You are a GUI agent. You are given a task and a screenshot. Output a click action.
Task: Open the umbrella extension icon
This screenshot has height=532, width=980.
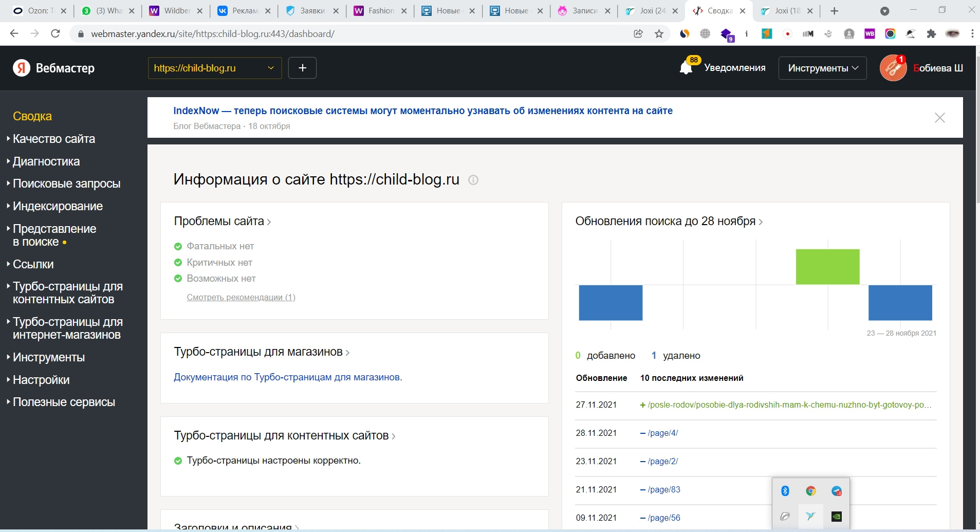tap(911, 33)
